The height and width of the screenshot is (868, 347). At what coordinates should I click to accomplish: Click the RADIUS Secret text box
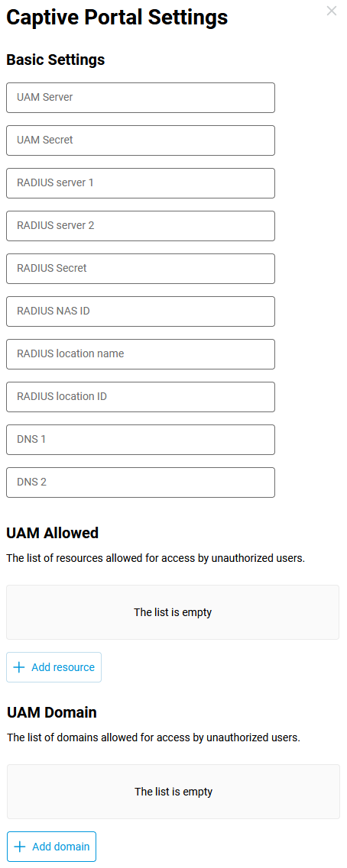141,268
